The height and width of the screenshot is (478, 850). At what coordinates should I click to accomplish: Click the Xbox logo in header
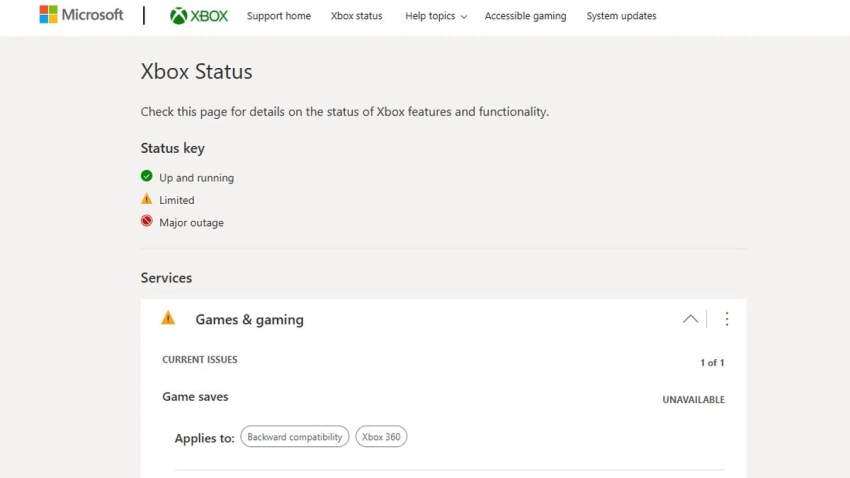199,16
